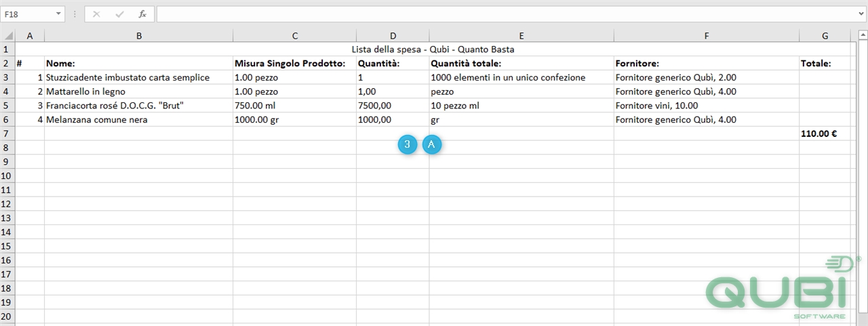Viewport: 868px width, 326px height.
Task: Click cell '10 pezzo ml'
Action: 521,106
